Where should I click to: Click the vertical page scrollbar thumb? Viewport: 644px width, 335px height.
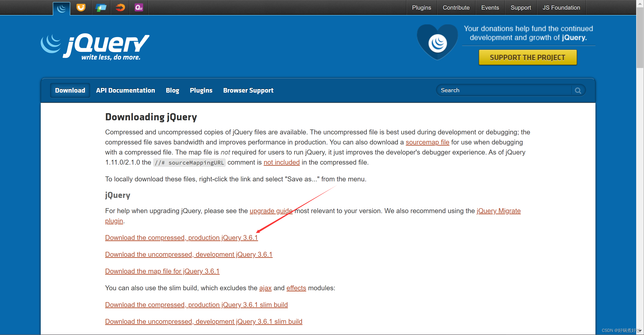640,38
